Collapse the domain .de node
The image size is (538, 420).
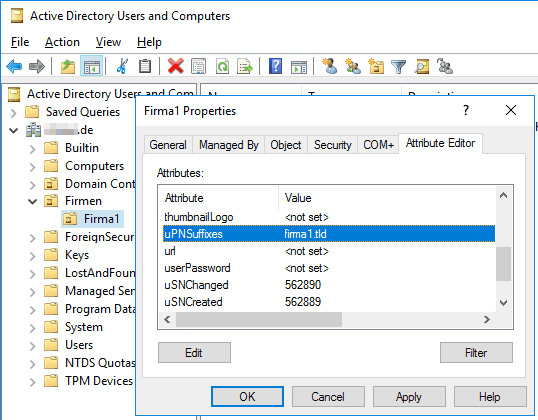(13, 130)
